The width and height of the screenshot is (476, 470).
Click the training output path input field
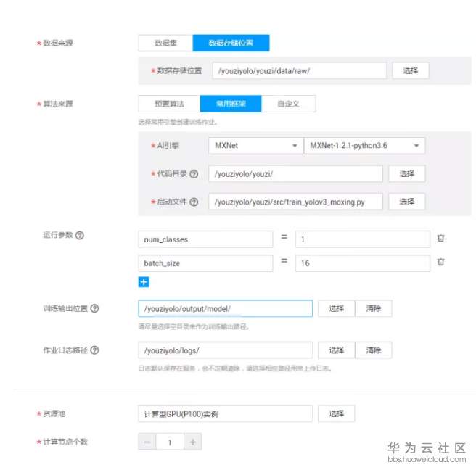point(226,308)
